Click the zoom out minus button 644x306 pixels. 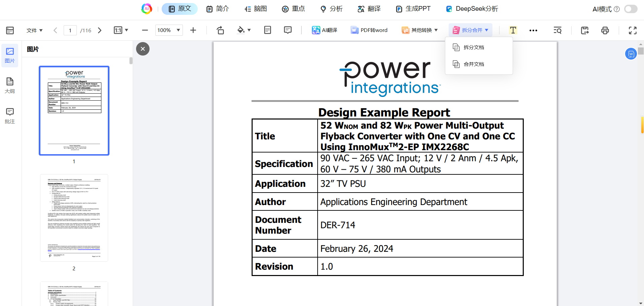[x=145, y=30]
